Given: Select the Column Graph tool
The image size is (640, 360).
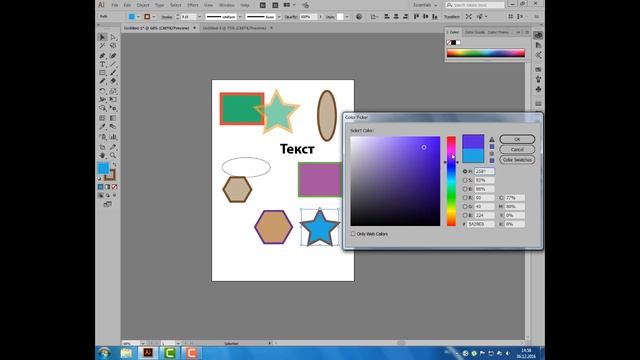Looking at the screenshot, I should (x=113, y=137).
